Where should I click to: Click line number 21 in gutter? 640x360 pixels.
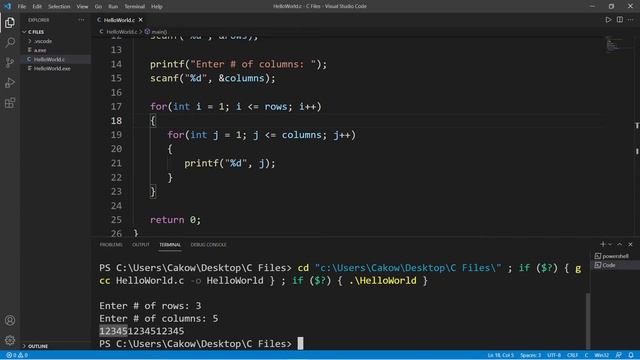[x=116, y=163]
